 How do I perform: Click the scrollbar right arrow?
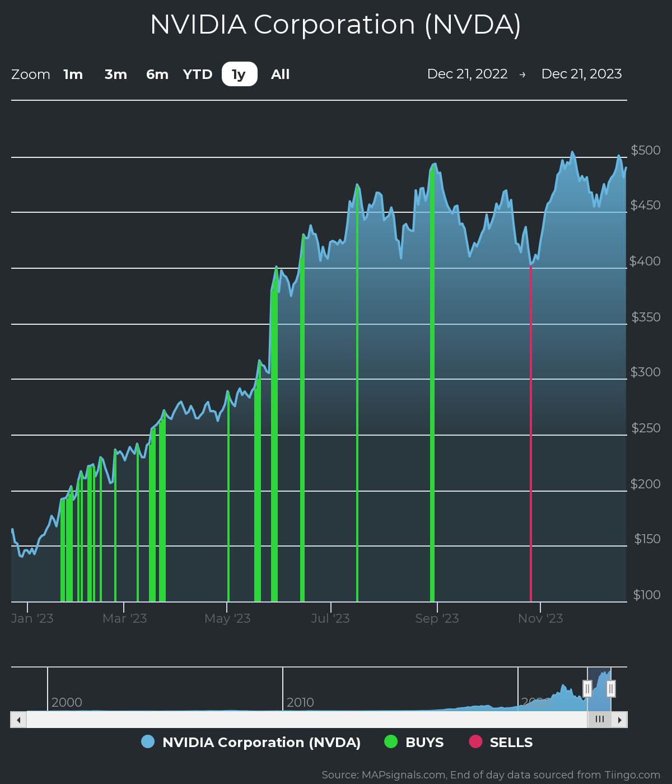pos(619,720)
